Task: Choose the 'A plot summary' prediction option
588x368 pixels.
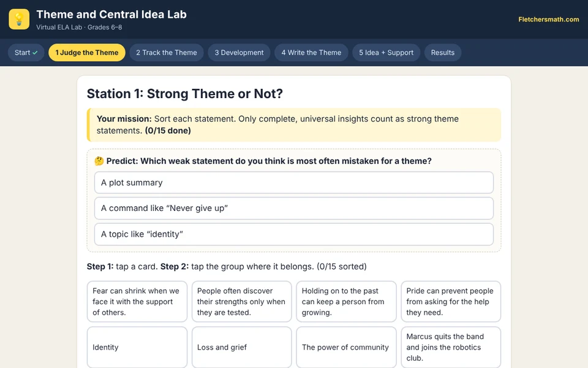Action: point(293,183)
